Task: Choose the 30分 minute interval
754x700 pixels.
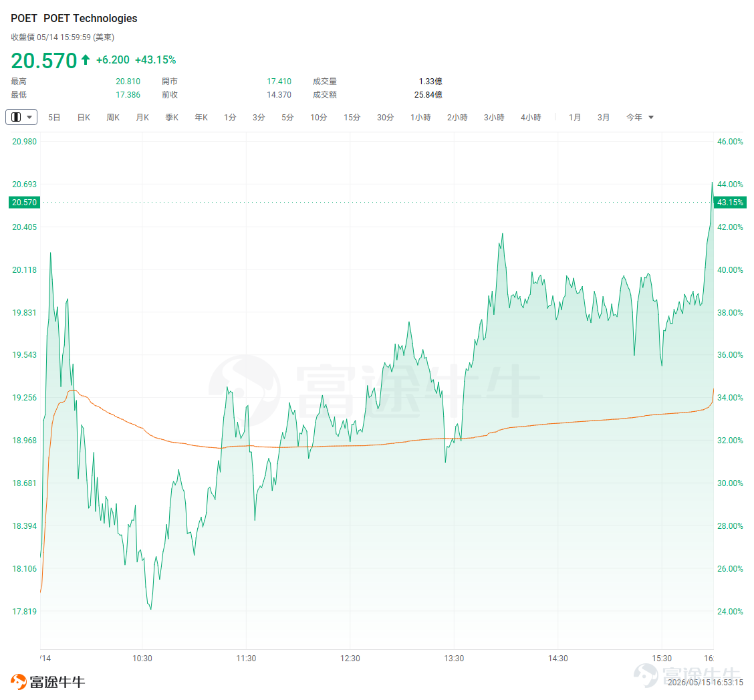Action: pyautogui.click(x=385, y=118)
